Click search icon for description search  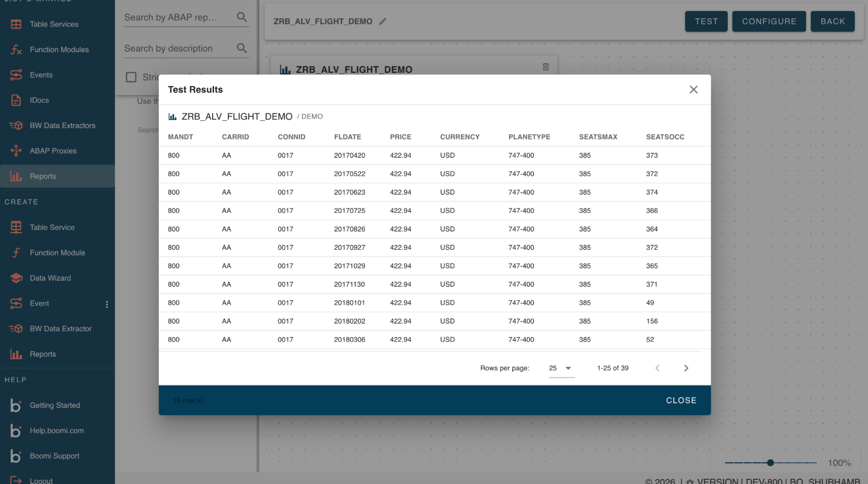[x=242, y=48]
